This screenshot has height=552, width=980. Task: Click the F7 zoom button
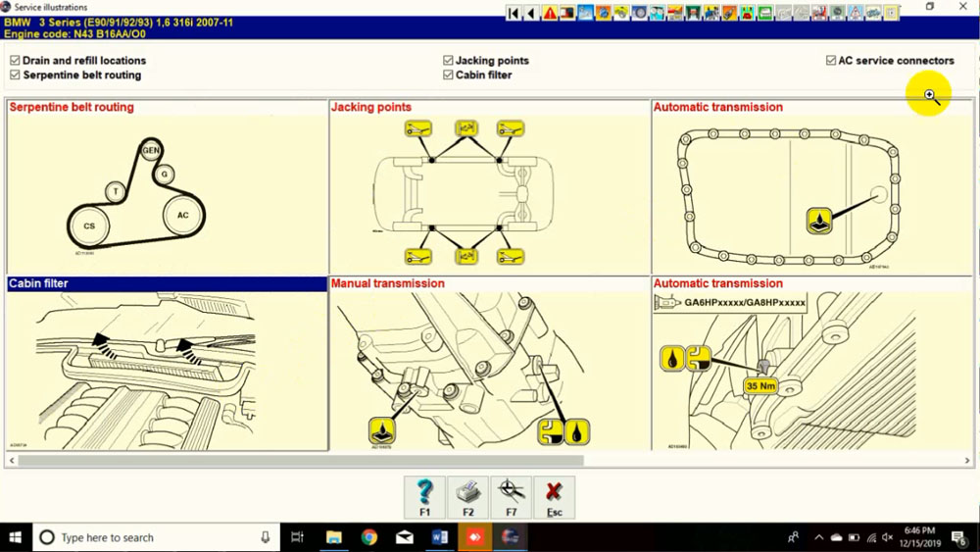[512, 498]
